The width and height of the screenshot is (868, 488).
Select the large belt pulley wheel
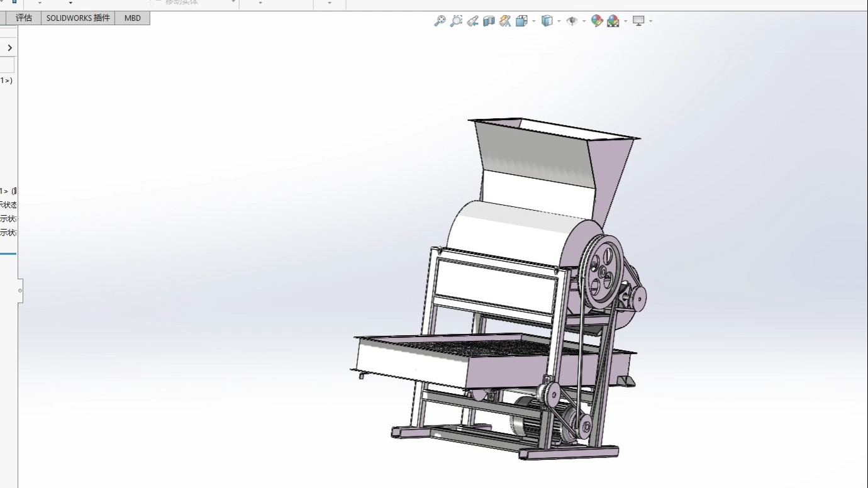(x=602, y=272)
